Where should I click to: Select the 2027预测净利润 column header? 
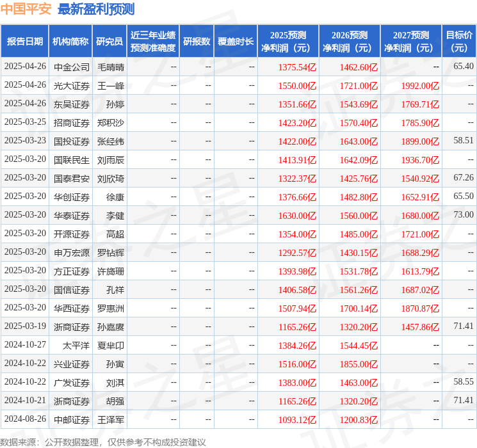pos(411,42)
